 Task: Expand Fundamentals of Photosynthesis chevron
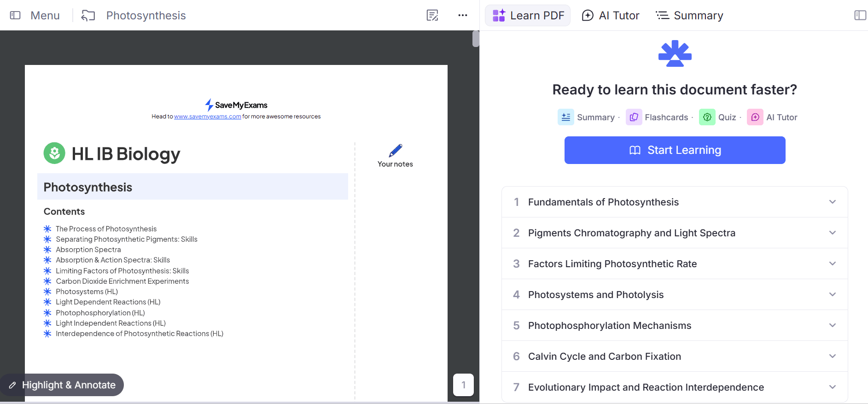pos(833,202)
